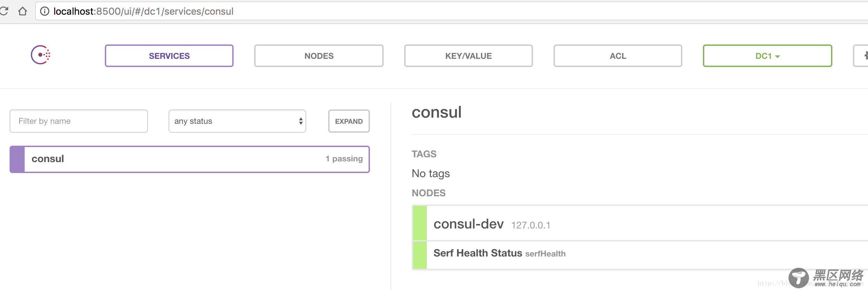Viewport: 868px width, 290px height.
Task: Open the SERVICES tab
Action: 169,56
